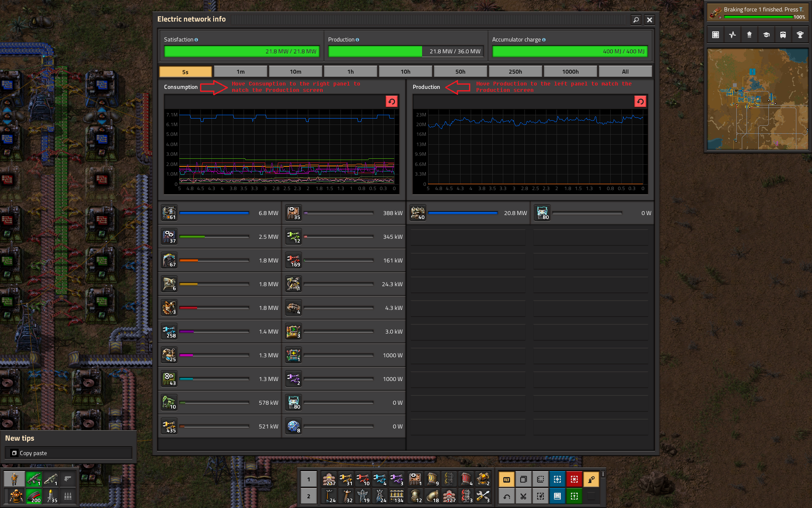The image size is (812, 508).
Task: Toggle the ALT mode button
Action: pos(506,479)
